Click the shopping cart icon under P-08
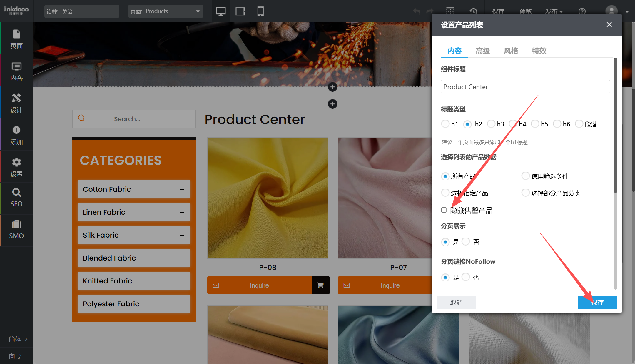Screen dimensions: 635x364 tap(320, 285)
